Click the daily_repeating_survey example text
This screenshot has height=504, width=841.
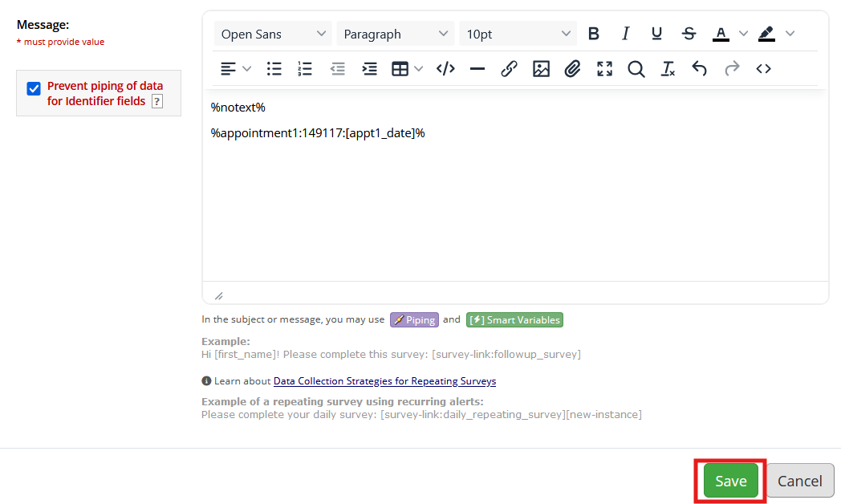coord(473,414)
